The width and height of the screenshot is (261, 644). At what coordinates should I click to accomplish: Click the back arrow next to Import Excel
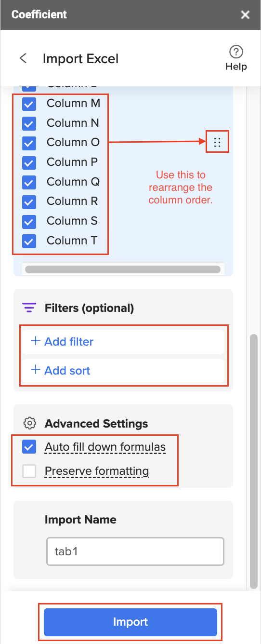(x=23, y=59)
